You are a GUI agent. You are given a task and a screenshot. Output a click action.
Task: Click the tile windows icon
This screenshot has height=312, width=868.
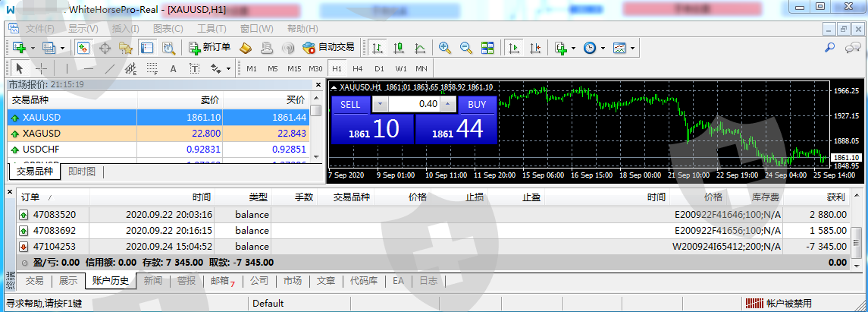point(487,47)
